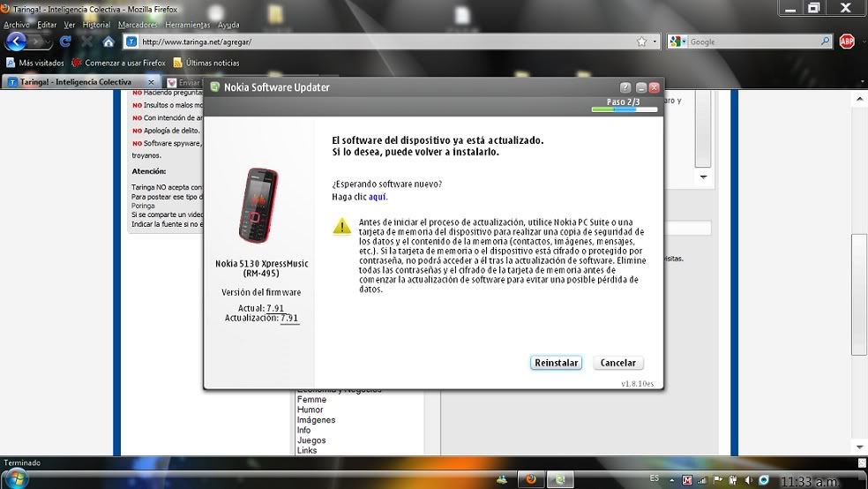Stop loading page in Firefox

(87, 41)
